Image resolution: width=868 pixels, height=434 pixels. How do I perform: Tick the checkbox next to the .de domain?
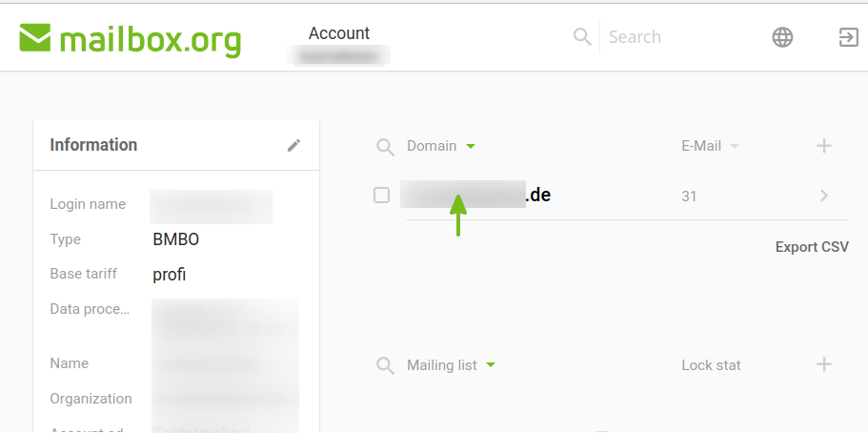point(381,196)
